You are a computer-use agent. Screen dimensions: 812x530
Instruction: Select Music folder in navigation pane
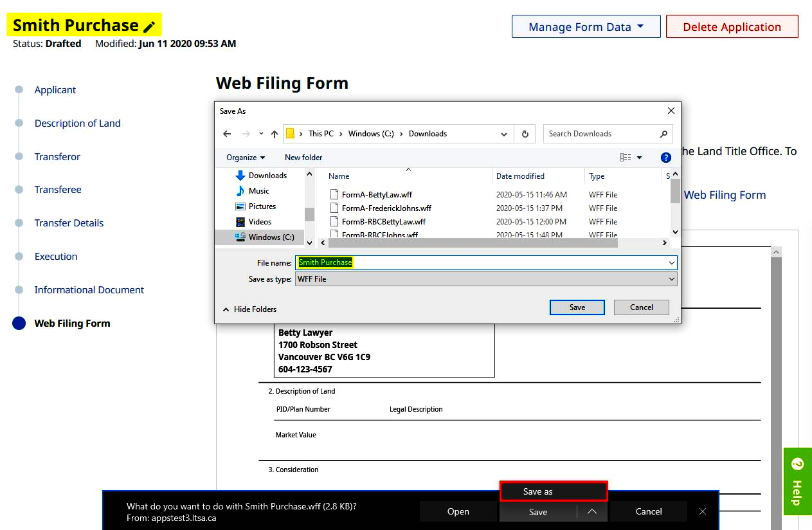(259, 191)
